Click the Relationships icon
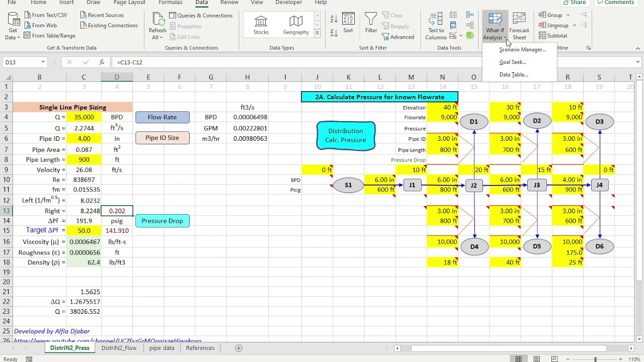The height and width of the screenshot is (362, 644). 470,25
